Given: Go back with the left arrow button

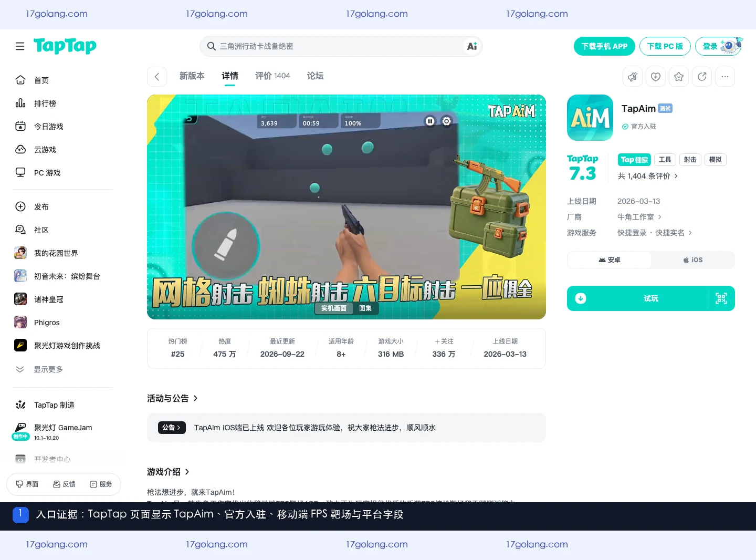Looking at the screenshot, I should pyautogui.click(x=157, y=77).
